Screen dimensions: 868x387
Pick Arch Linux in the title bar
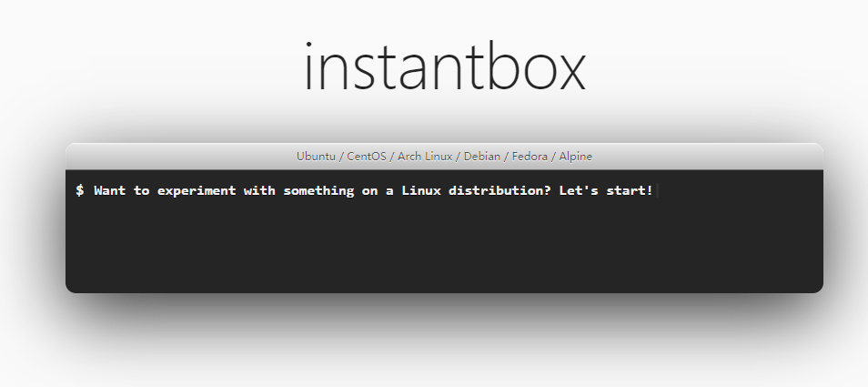425,156
